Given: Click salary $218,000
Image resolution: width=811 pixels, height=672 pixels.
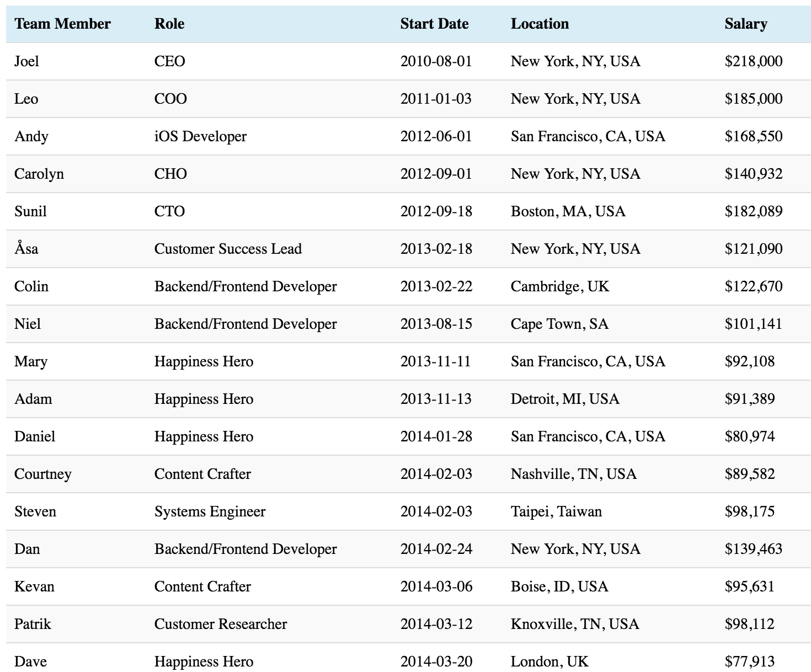Looking at the screenshot, I should (754, 61).
